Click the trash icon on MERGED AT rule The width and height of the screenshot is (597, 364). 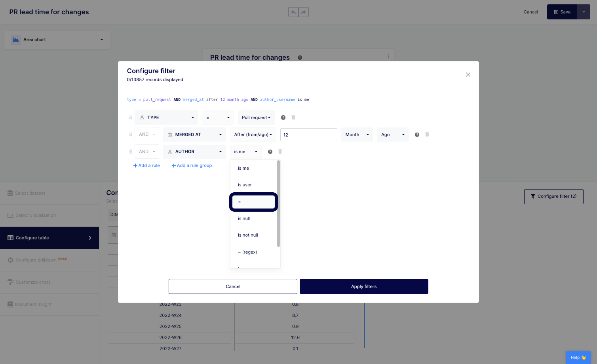(x=427, y=135)
